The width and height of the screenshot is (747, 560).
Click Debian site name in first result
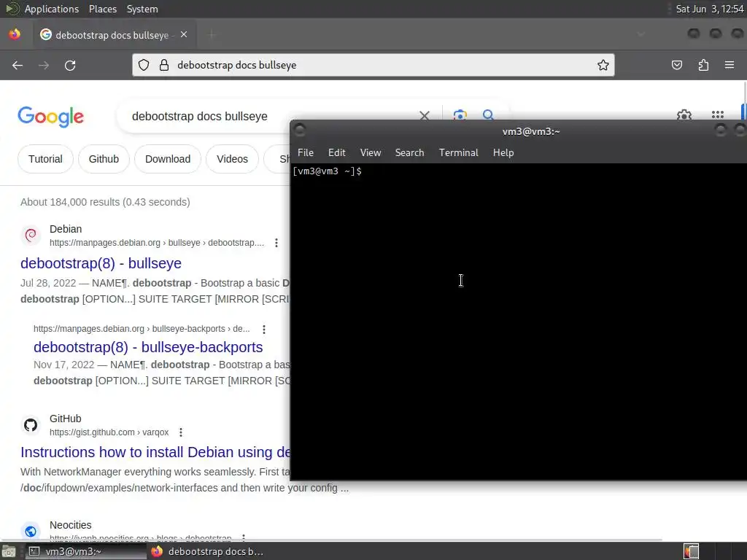(x=66, y=229)
